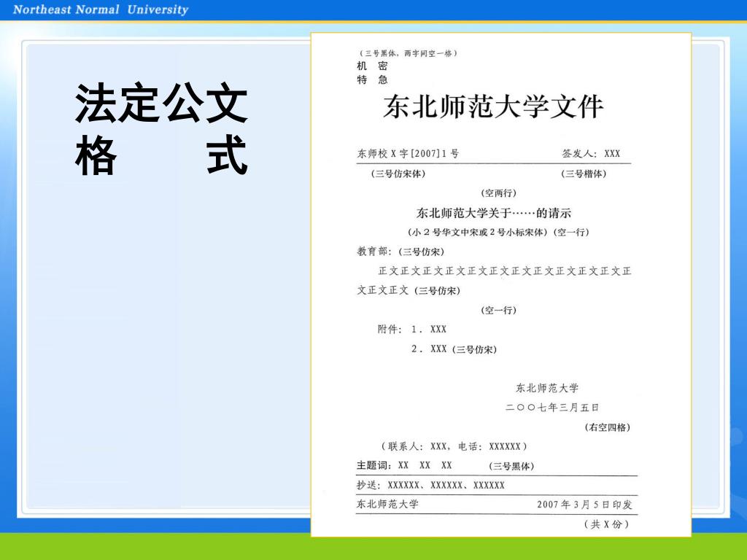Click the signer text 签发人: XXX

point(591,153)
